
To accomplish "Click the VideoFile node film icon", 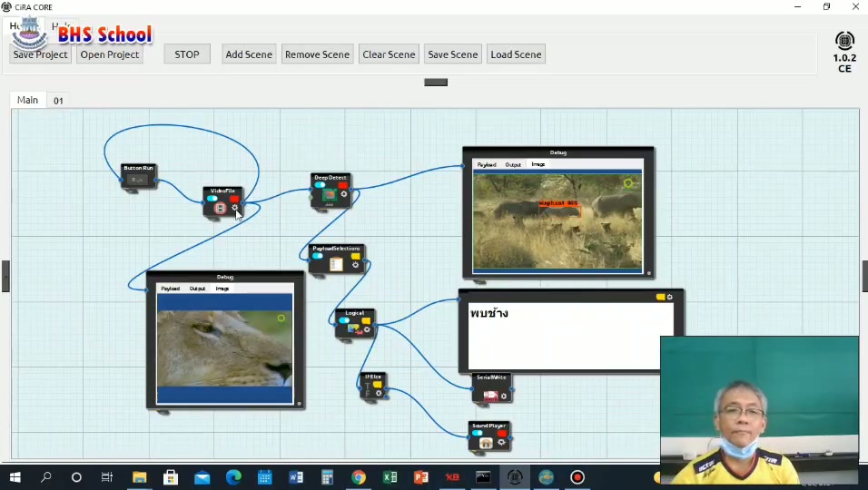I will (221, 208).
